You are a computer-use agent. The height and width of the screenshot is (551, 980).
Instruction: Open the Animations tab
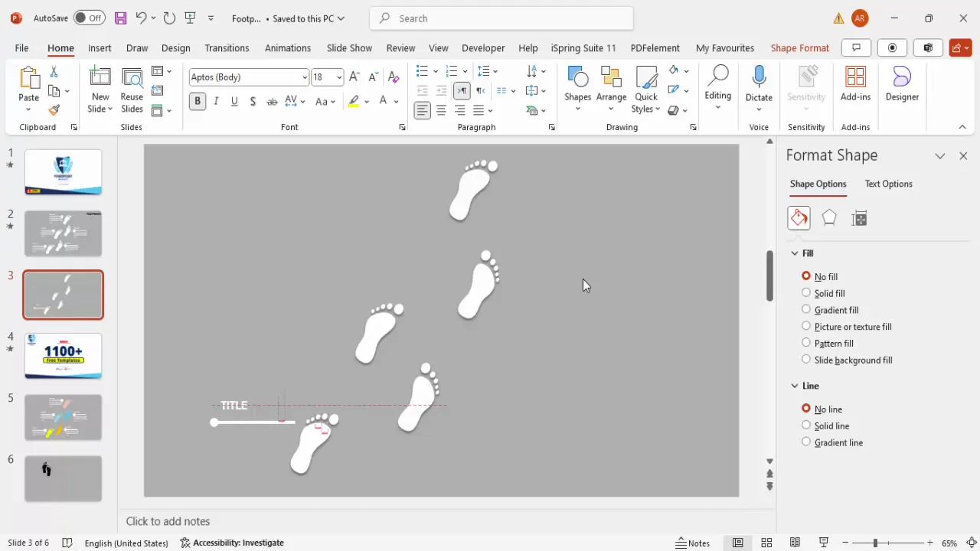(x=288, y=47)
